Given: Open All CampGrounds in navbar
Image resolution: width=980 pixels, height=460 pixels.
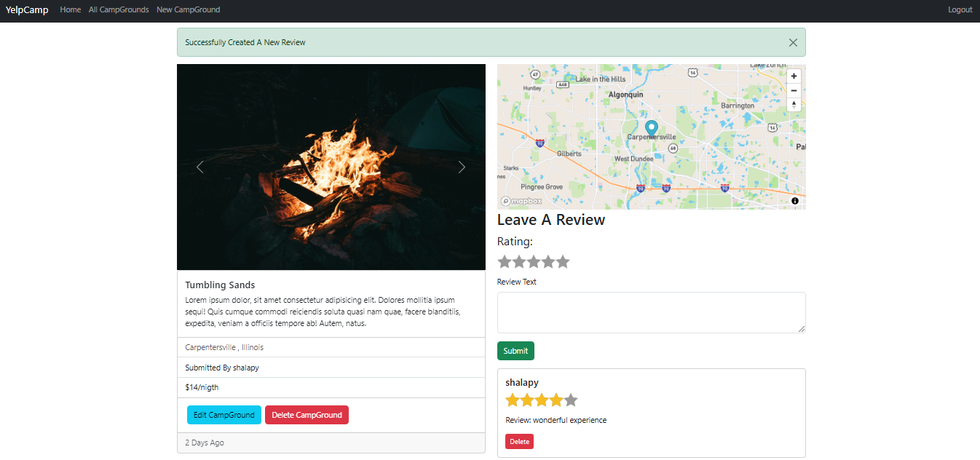Looking at the screenshot, I should click(x=119, y=9).
